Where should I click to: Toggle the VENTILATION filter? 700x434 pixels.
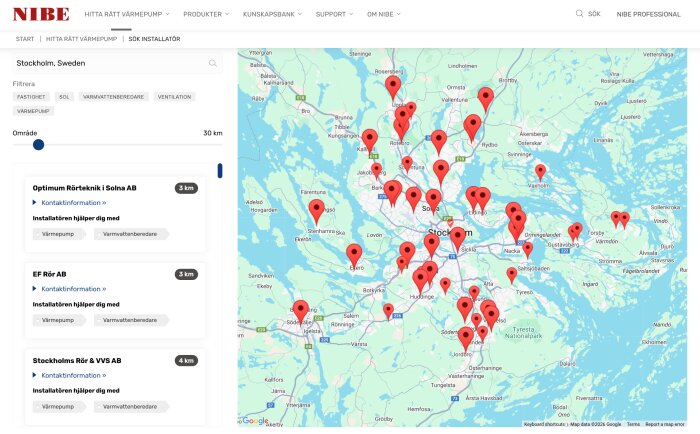pos(174,97)
